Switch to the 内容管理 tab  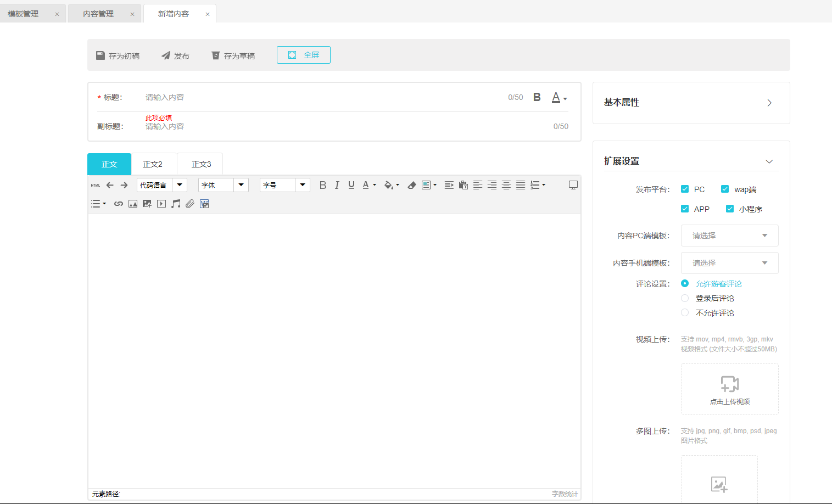(98, 14)
